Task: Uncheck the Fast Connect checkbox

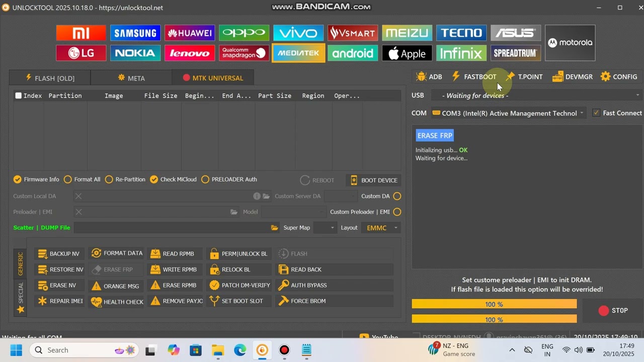Action: pos(596,113)
